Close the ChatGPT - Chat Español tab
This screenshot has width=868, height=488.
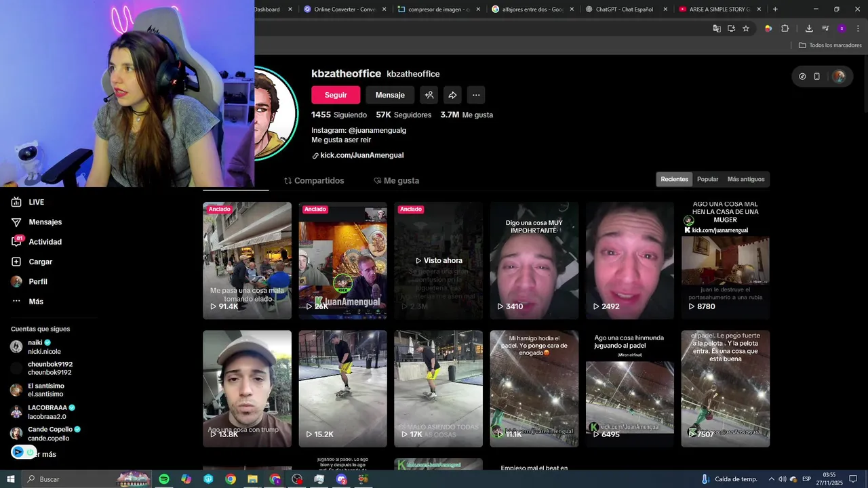tap(665, 9)
